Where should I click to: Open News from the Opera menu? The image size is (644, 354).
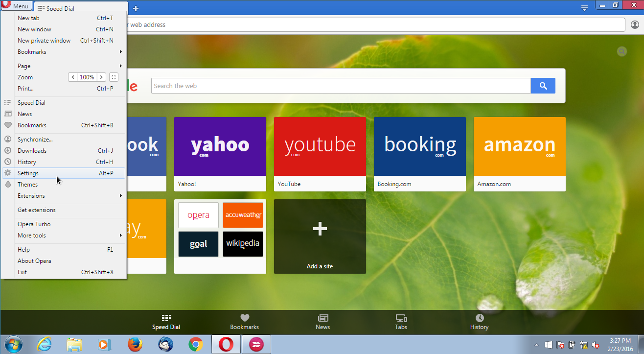click(64, 114)
